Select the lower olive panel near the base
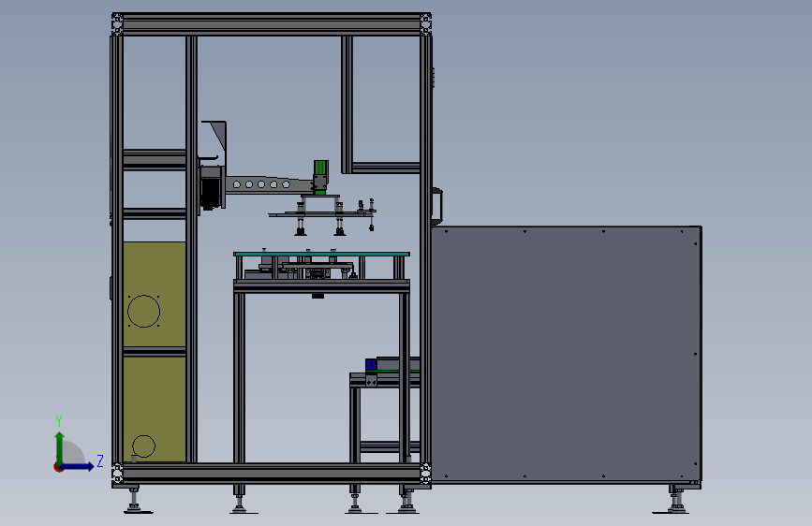This screenshot has height=526, width=812. pyautogui.click(x=155, y=409)
